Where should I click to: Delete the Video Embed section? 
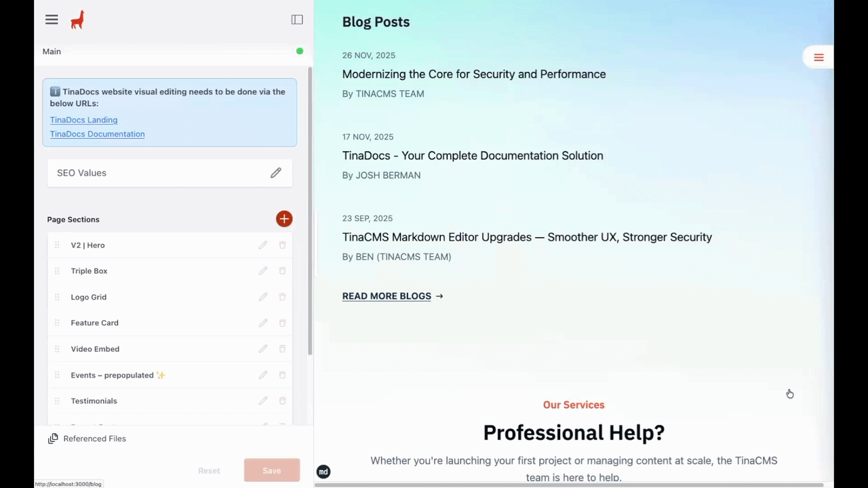click(283, 349)
